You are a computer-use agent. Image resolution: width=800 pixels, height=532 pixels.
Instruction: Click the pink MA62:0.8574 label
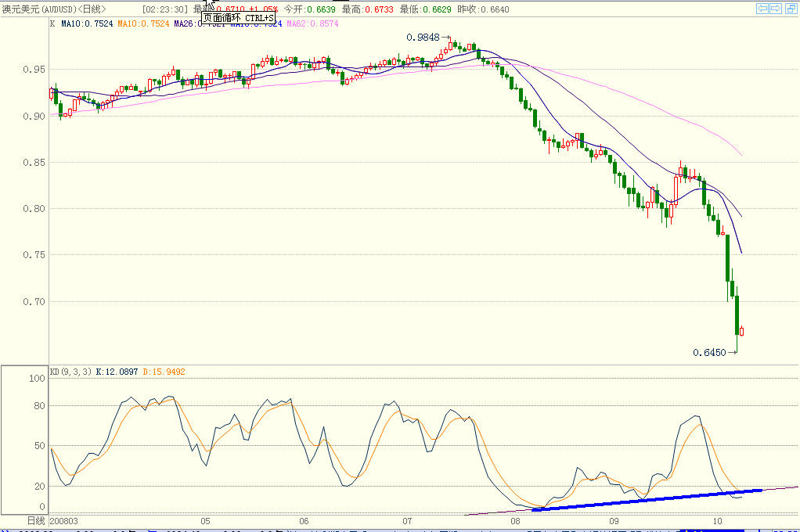pyautogui.click(x=313, y=23)
